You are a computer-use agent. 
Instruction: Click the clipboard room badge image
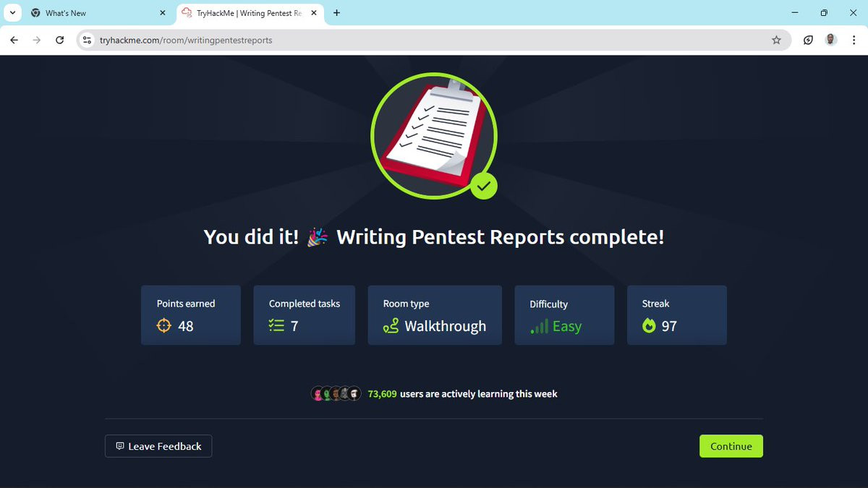pyautogui.click(x=434, y=136)
